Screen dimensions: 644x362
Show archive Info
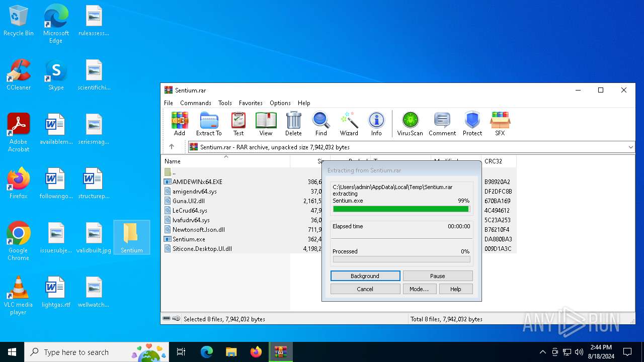[376, 124]
